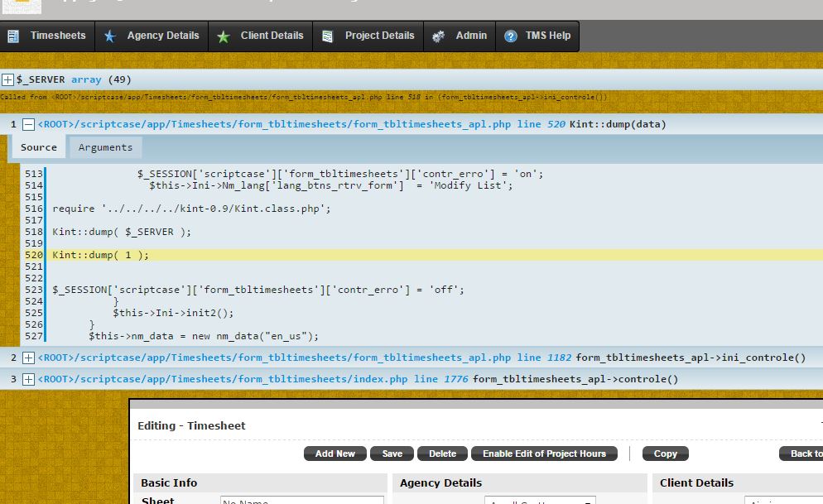Click the Save button

(392, 454)
